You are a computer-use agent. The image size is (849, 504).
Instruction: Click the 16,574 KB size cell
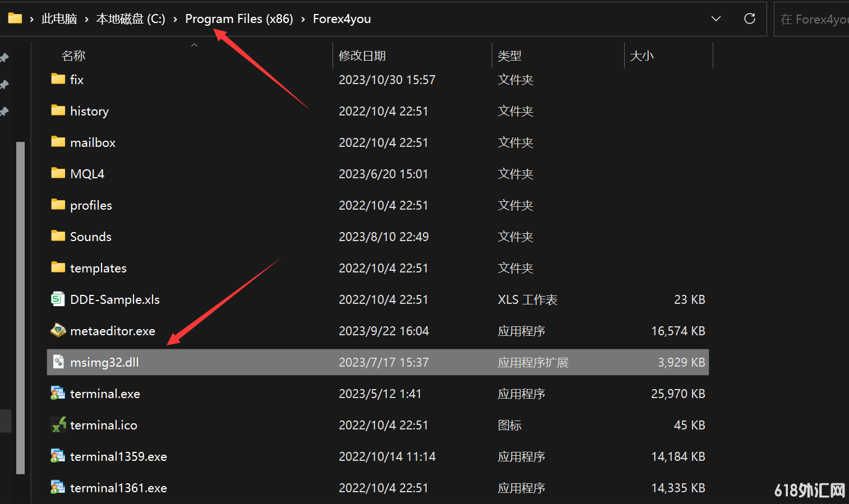pos(678,331)
